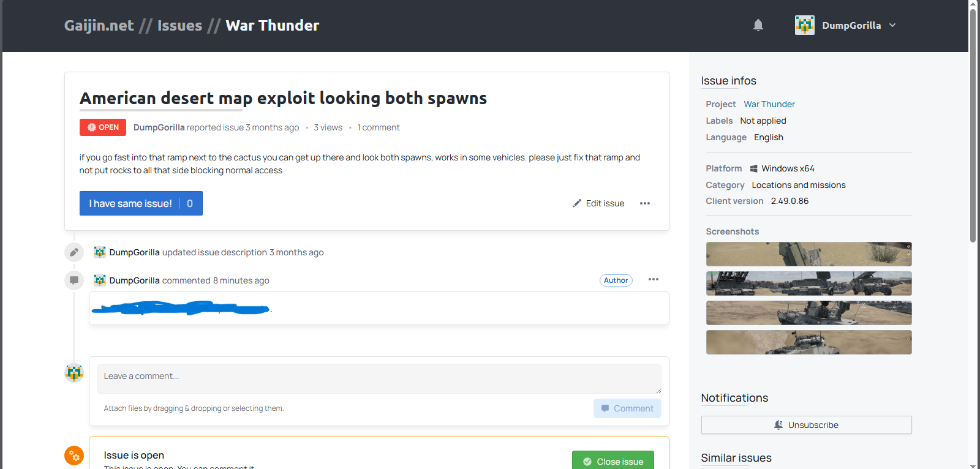Click the green Close issue button
Viewport: 980px width, 469px height.
(x=612, y=461)
